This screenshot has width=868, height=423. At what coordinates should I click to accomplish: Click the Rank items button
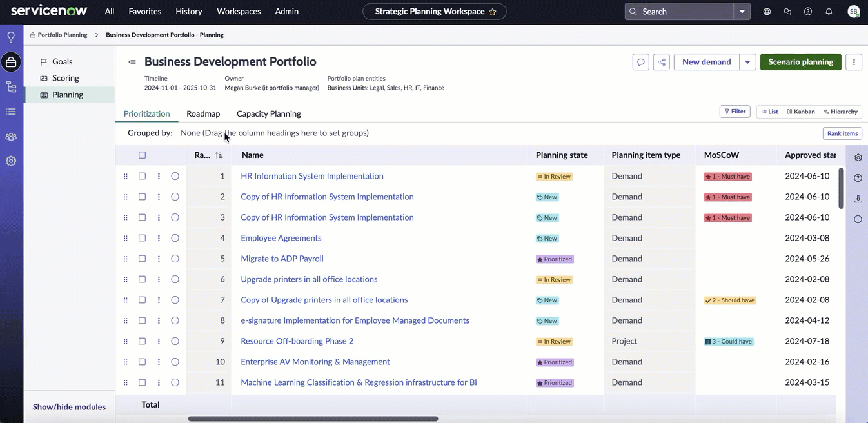pyautogui.click(x=842, y=133)
